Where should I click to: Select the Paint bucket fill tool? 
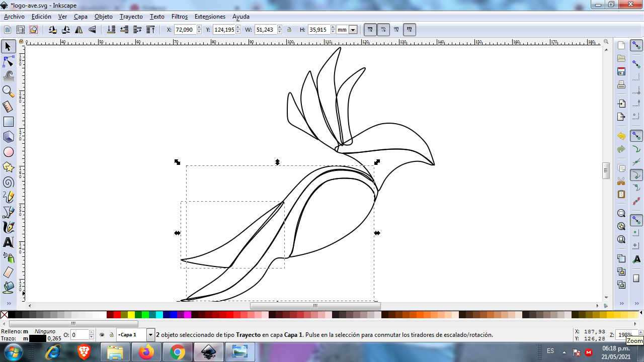(x=8, y=288)
